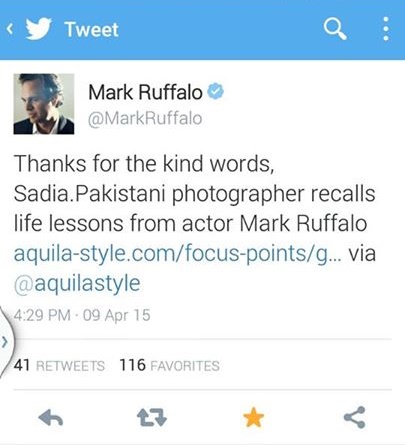Image resolution: width=405 pixels, height=445 pixels.
Task: Expand the side drawer chevron handle
Action: [x=5, y=342]
